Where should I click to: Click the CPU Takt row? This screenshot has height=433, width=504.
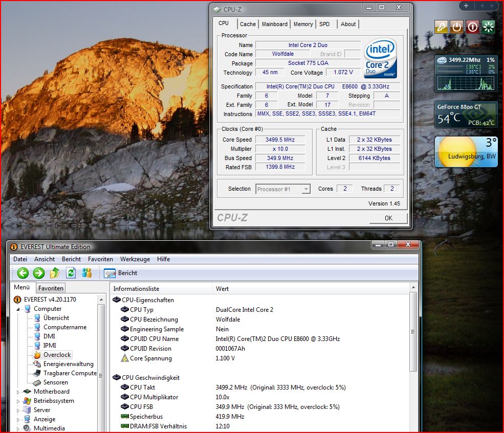click(260, 388)
